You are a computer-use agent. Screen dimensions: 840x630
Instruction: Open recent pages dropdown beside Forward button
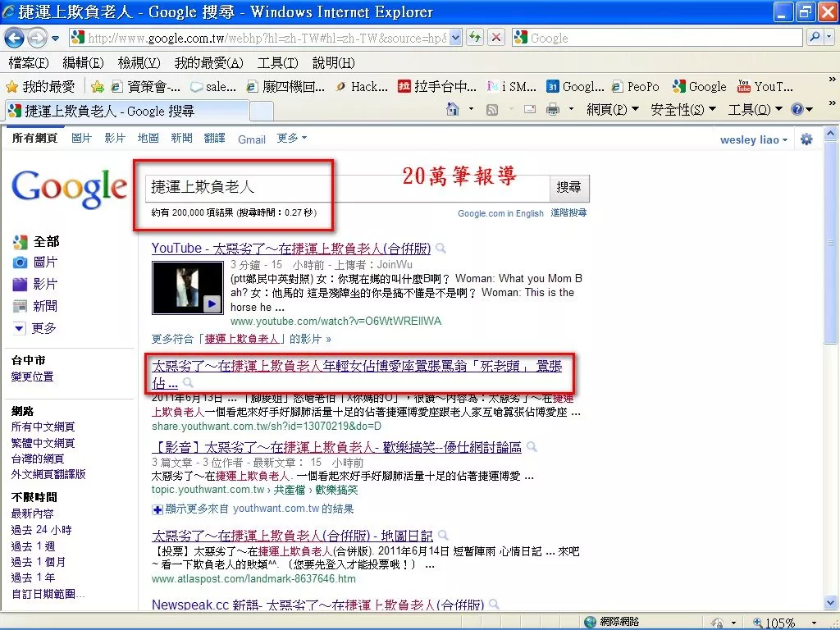(55, 38)
